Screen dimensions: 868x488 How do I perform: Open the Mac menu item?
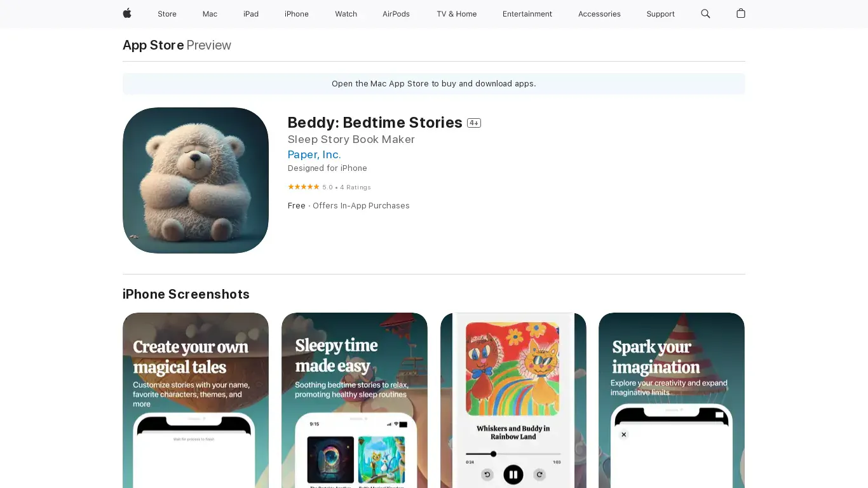point(210,14)
